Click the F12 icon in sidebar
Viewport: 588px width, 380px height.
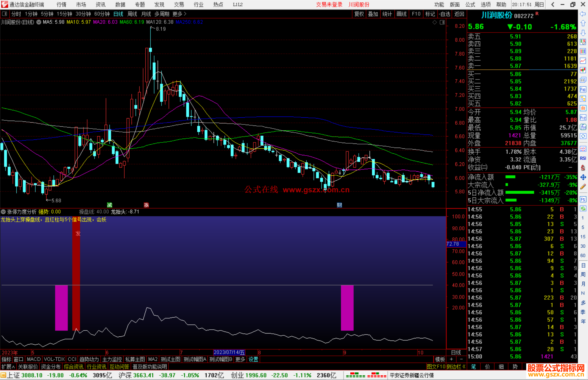coord(583,118)
